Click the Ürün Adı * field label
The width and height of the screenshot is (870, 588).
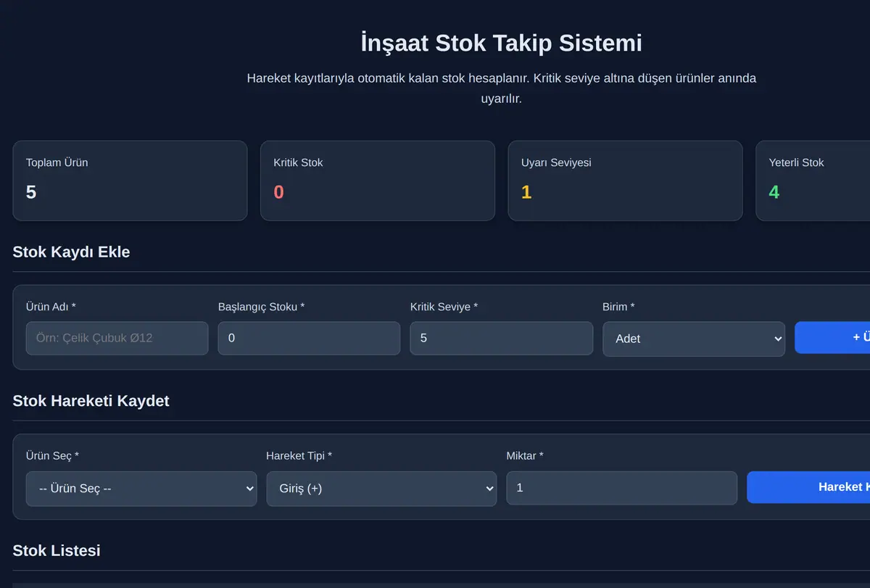tap(51, 307)
